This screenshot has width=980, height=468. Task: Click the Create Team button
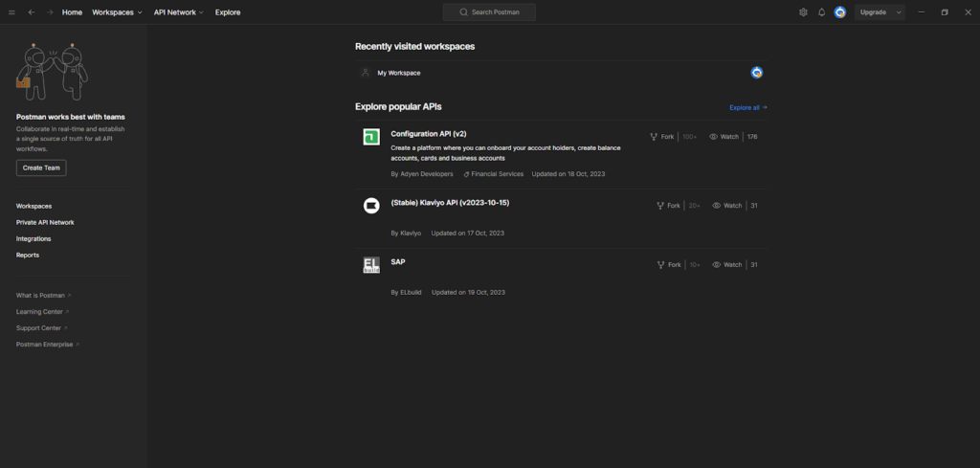pos(41,168)
